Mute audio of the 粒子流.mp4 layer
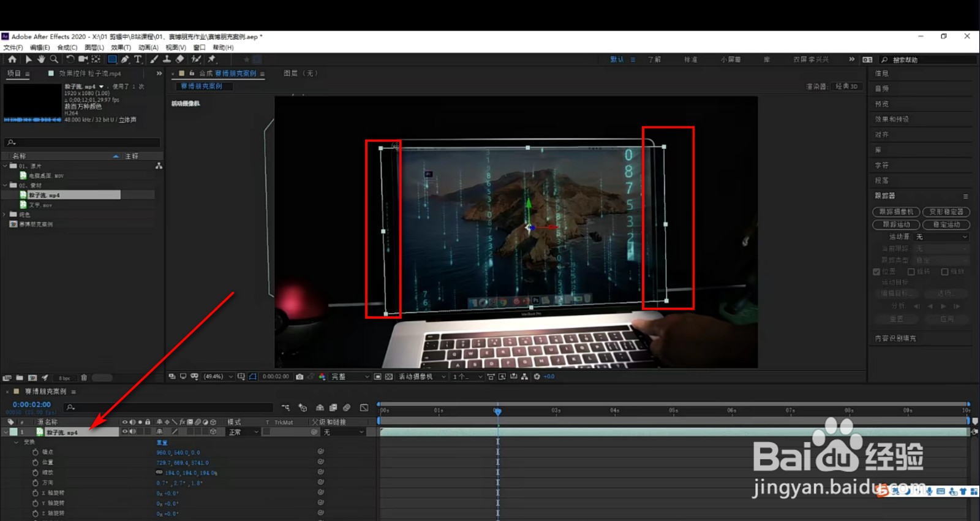The height and width of the screenshot is (521, 980). pyautogui.click(x=132, y=432)
